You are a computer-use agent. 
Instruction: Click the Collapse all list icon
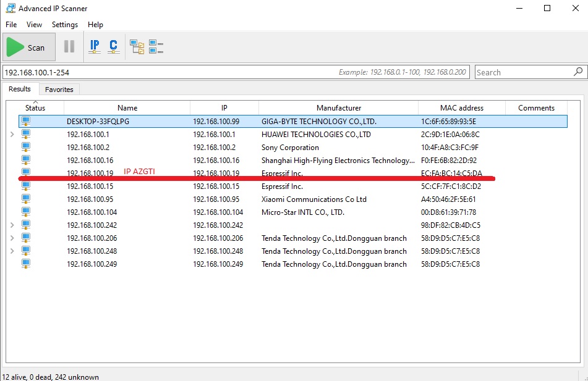(x=156, y=46)
